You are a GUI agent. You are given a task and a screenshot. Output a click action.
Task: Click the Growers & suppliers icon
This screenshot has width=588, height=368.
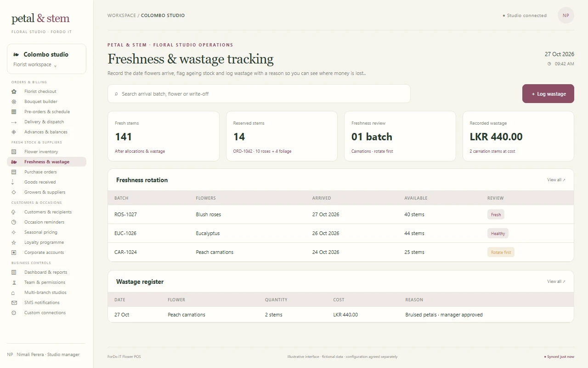click(x=14, y=192)
